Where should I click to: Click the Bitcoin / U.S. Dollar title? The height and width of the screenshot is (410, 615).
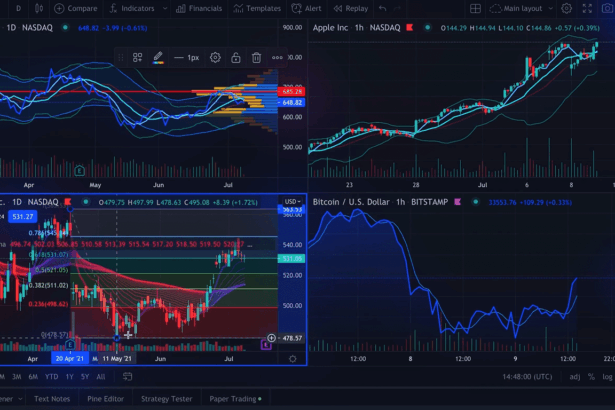point(351,202)
